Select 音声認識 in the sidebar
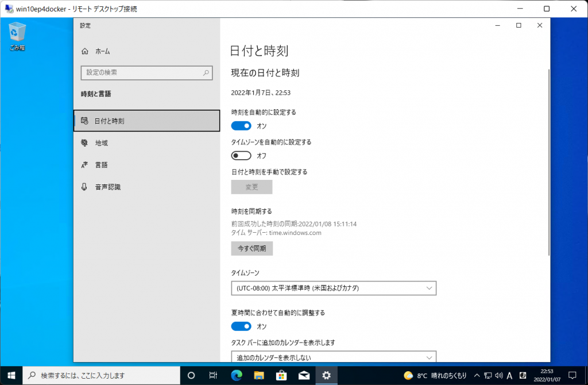Image resolution: width=588 pixels, height=385 pixels. (x=107, y=187)
